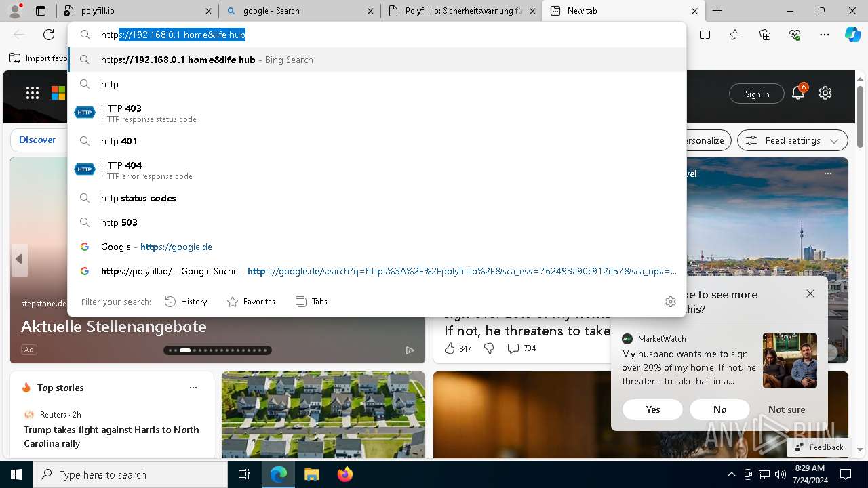
Task: Open the app launcher grid icon
Action: [33, 94]
